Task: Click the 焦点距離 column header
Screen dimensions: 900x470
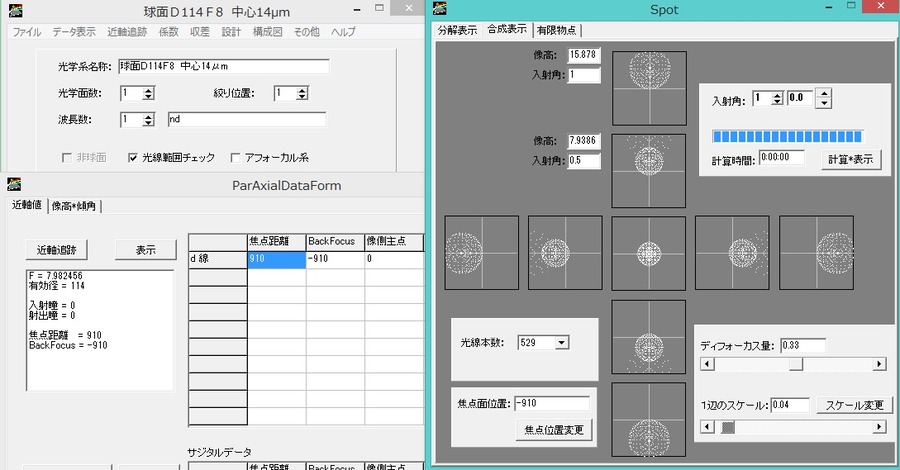Action: coord(277,242)
